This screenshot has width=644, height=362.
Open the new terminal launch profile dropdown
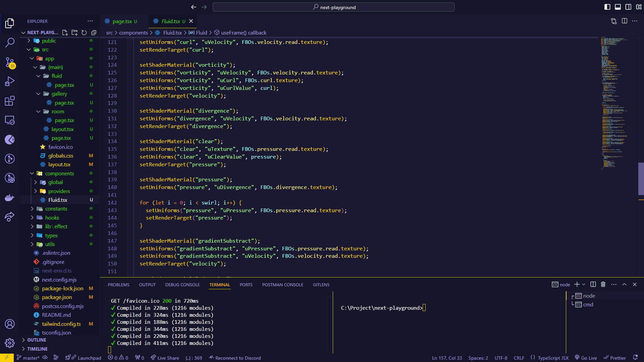click(x=584, y=284)
